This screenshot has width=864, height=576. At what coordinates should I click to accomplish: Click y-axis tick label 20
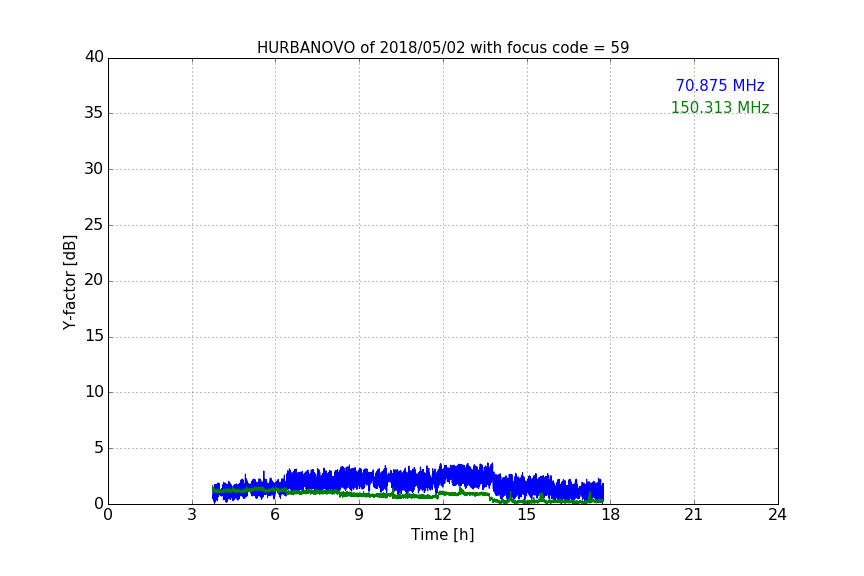[94, 281]
